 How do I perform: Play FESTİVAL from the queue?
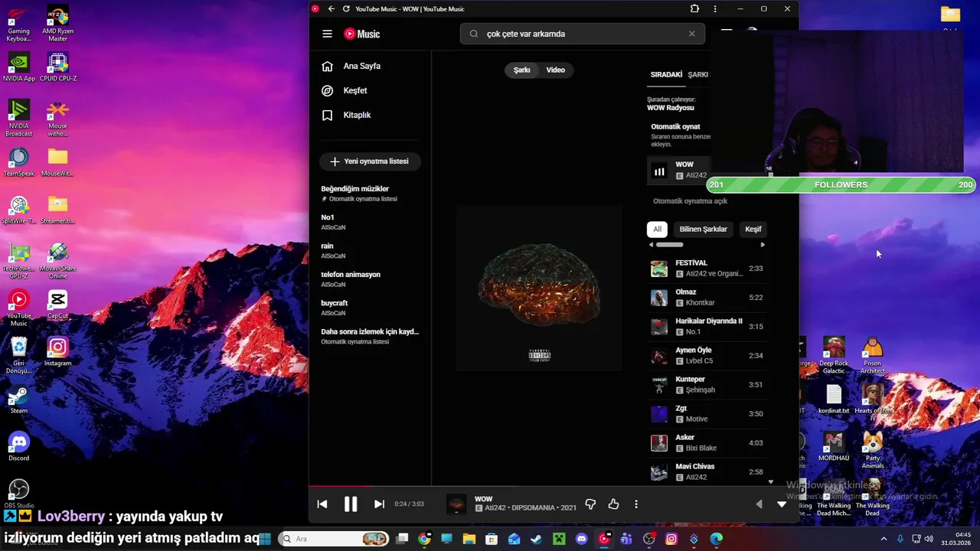pos(707,269)
